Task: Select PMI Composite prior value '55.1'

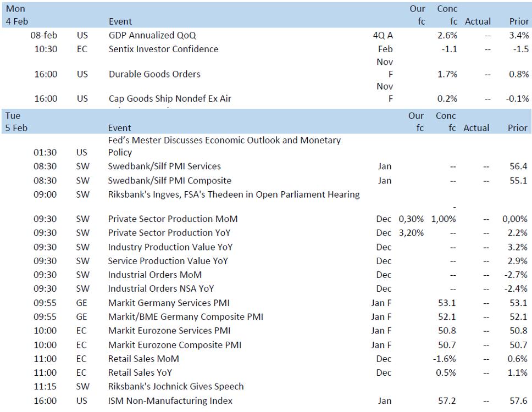Action: [518, 180]
